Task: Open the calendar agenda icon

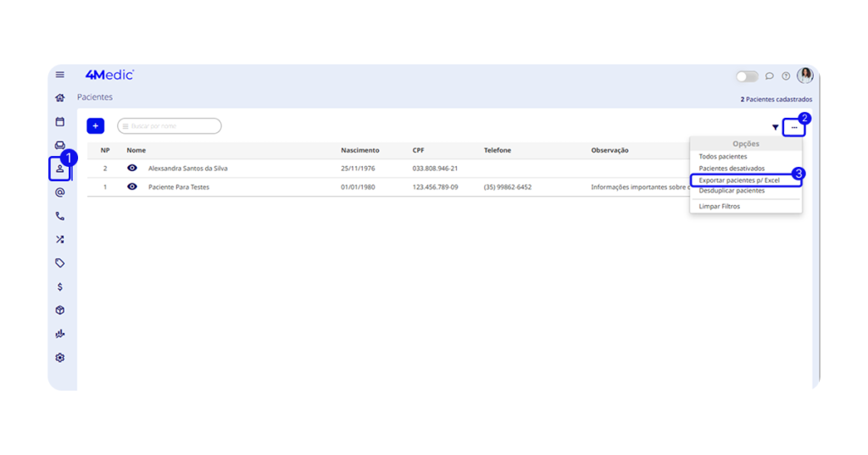Action: click(x=60, y=122)
